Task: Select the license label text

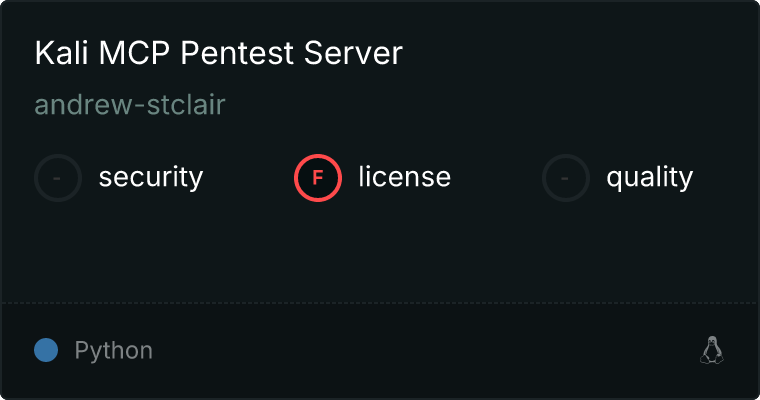Action: 404,178
